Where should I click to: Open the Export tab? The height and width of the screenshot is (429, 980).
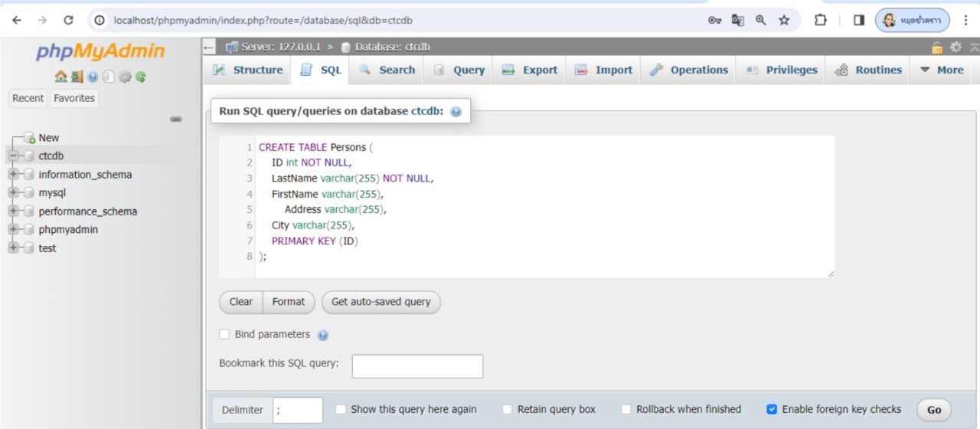530,70
